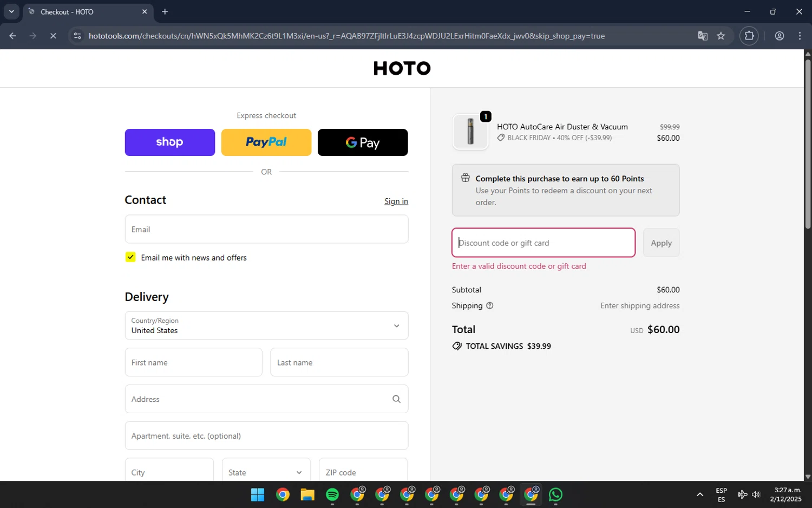Click the volume speaker tray icon

click(756, 494)
